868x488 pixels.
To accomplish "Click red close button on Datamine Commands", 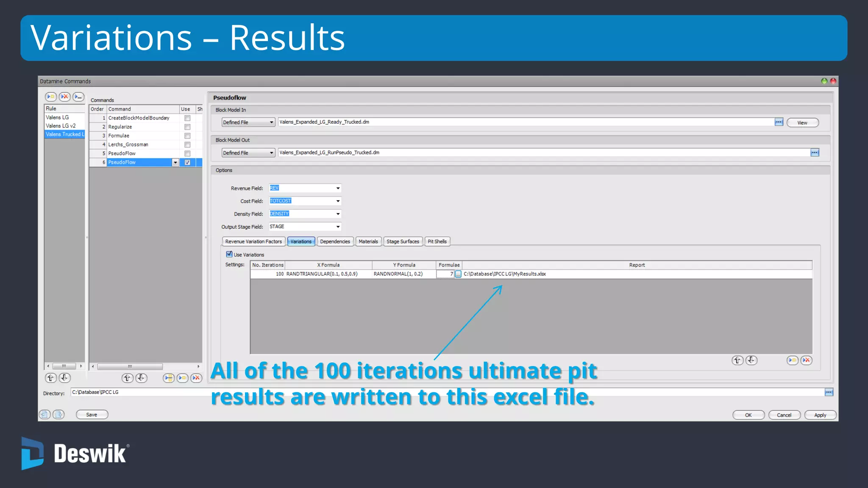I will pos(833,81).
